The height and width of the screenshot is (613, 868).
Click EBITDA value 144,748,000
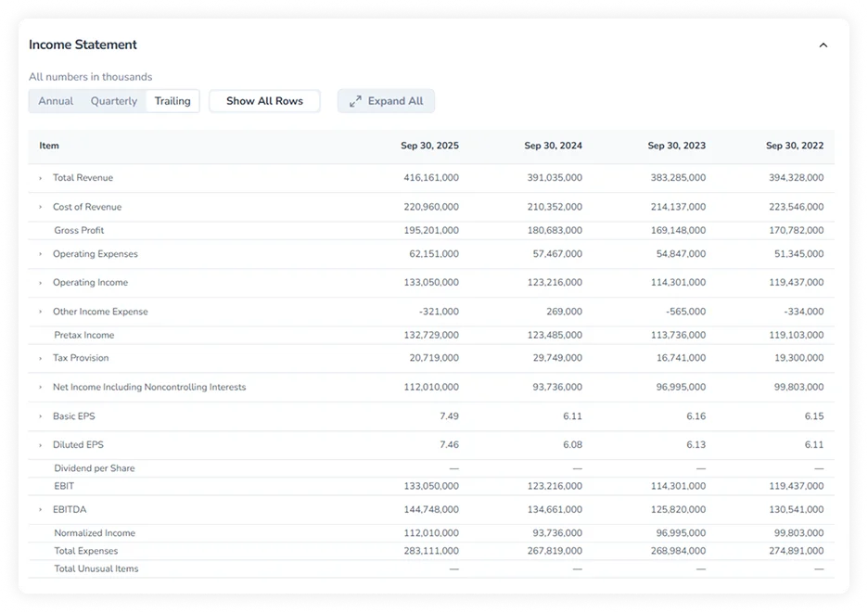[430, 509]
